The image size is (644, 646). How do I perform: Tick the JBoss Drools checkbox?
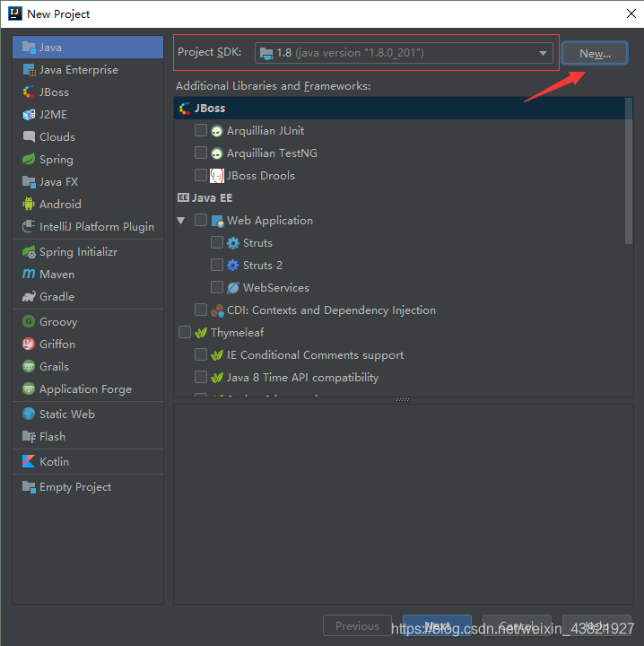tap(201, 175)
